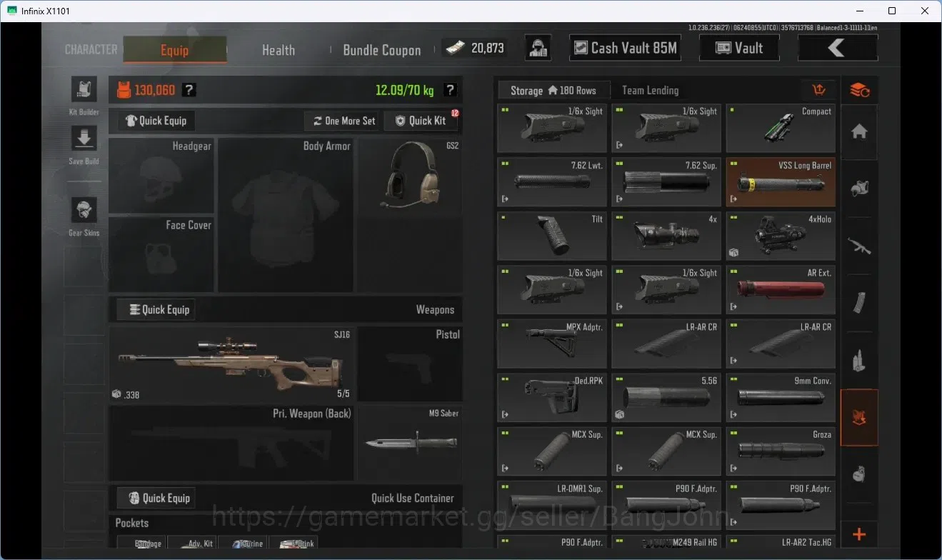This screenshot has width=942, height=560.
Task: Select the AR Ext. red tube item
Action: (781, 290)
